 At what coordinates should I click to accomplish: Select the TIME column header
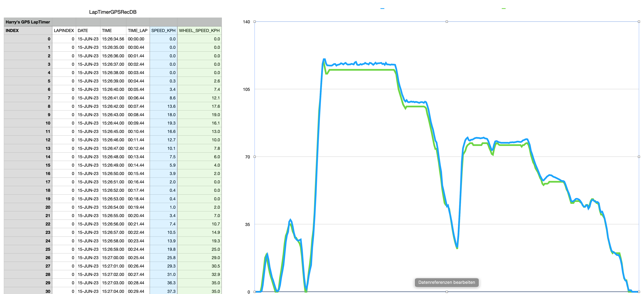(x=113, y=31)
